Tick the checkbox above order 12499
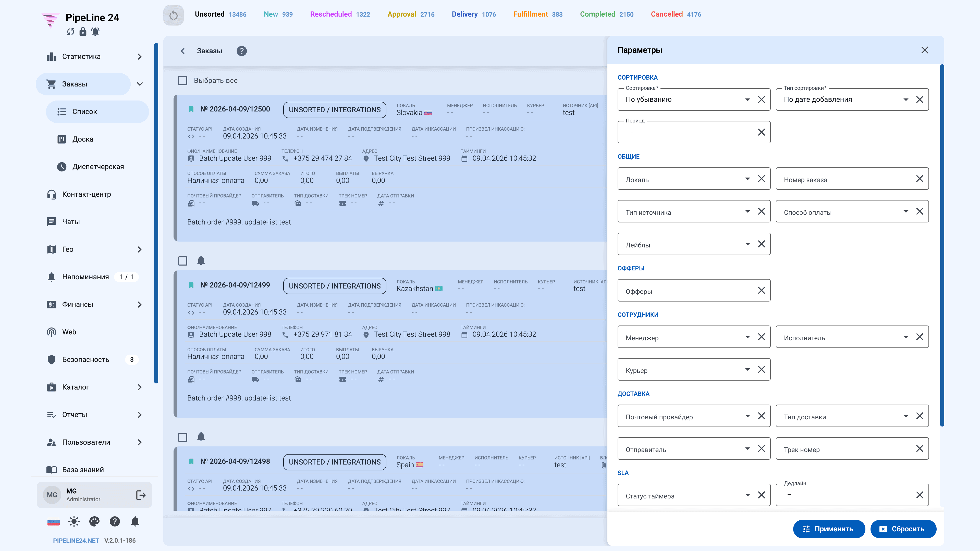The height and width of the screenshot is (551, 980). tap(183, 261)
